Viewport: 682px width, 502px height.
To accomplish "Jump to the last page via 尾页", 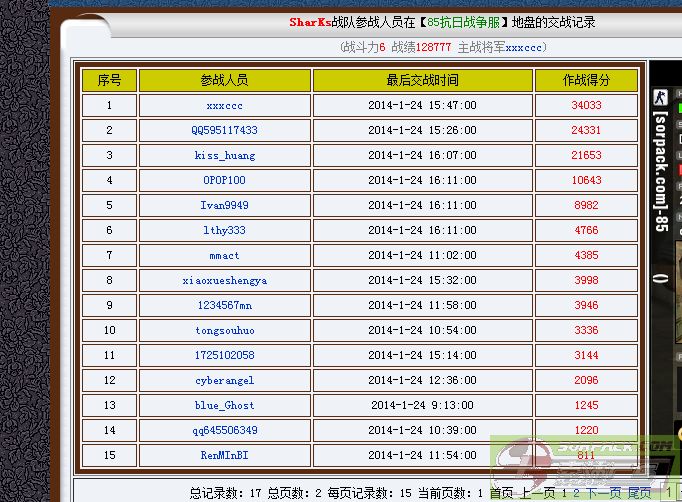I will [x=639, y=493].
